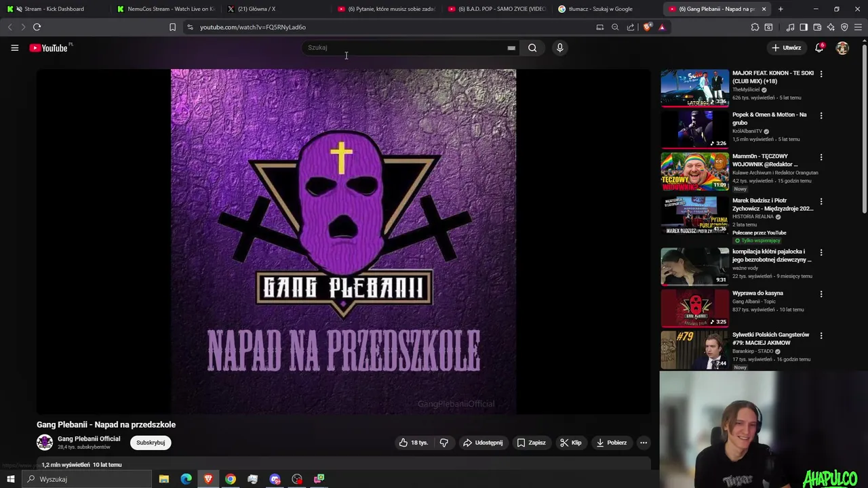
Task: Open the YouTube account avatar menu
Action: 842,48
